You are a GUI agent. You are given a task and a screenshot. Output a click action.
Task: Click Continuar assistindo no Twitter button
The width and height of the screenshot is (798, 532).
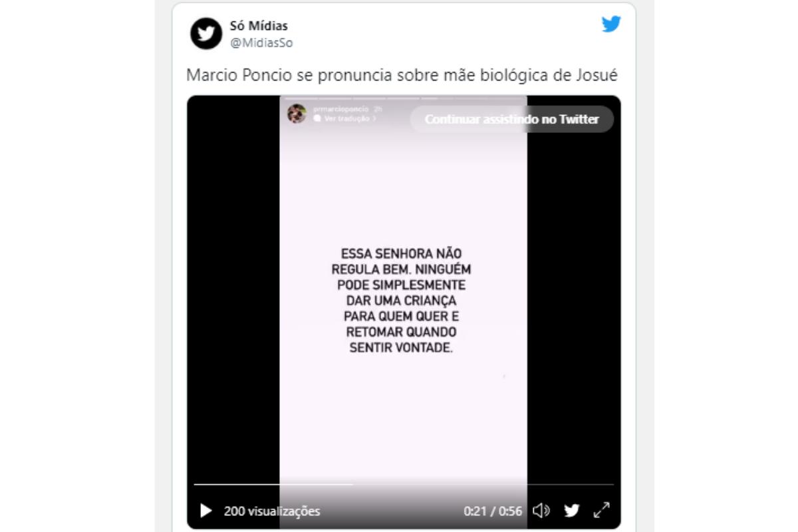point(511,119)
